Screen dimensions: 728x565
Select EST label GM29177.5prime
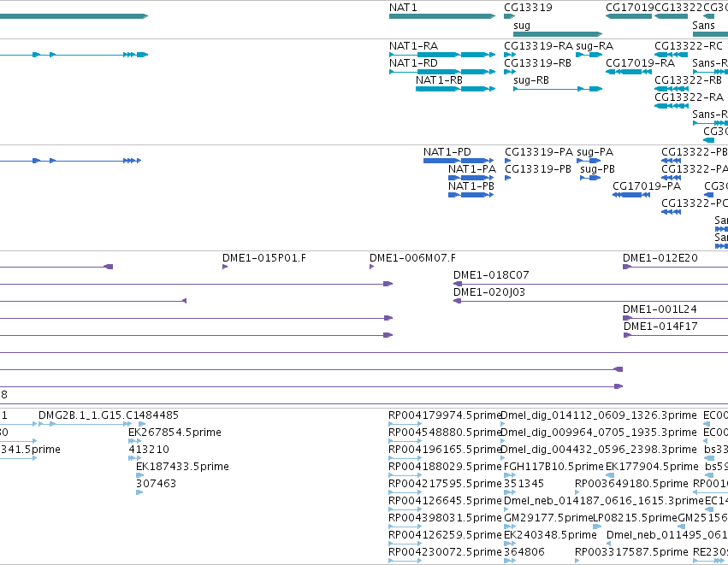coord(547,518)
